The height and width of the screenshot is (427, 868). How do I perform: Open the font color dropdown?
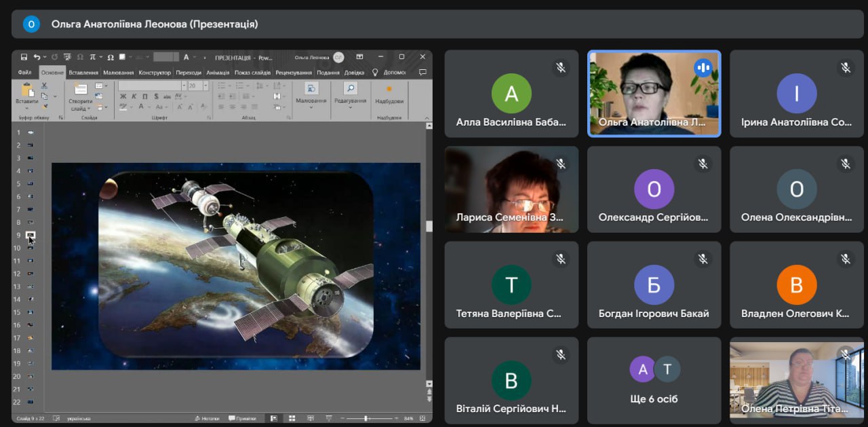(149, 106)
